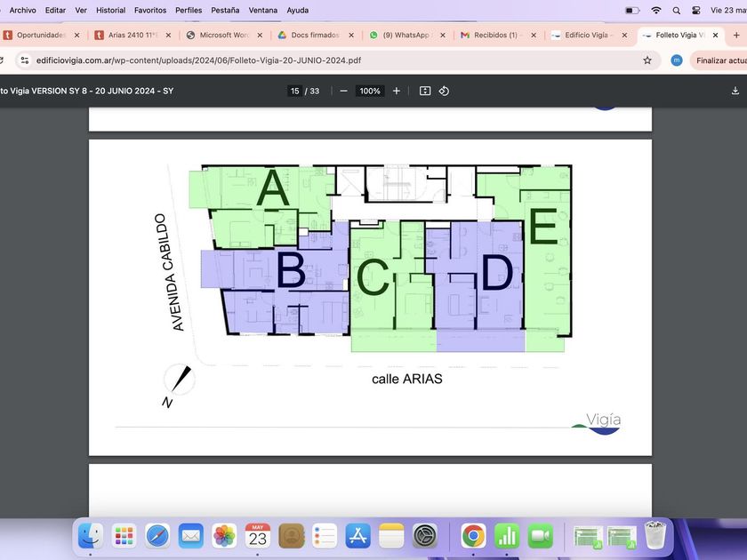
Task: Open the Archivo menu
Action: (22, 10)
